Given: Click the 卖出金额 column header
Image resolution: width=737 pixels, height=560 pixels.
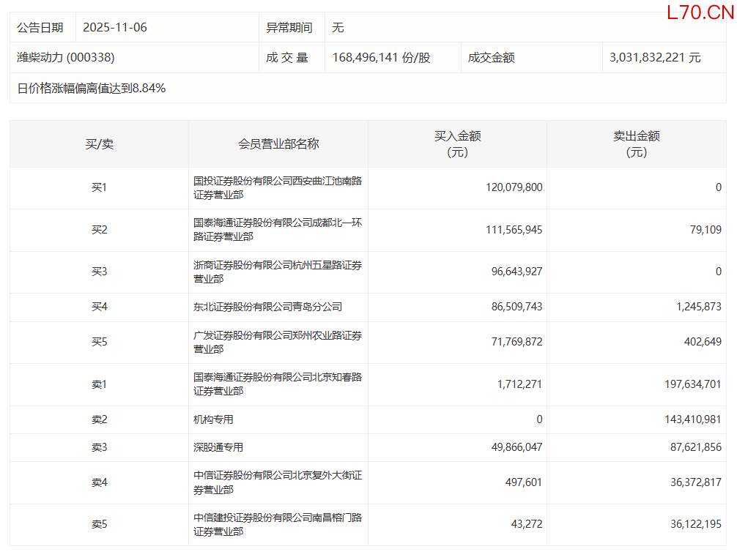Looking at the screenshot, I should [x=637, y=144].
